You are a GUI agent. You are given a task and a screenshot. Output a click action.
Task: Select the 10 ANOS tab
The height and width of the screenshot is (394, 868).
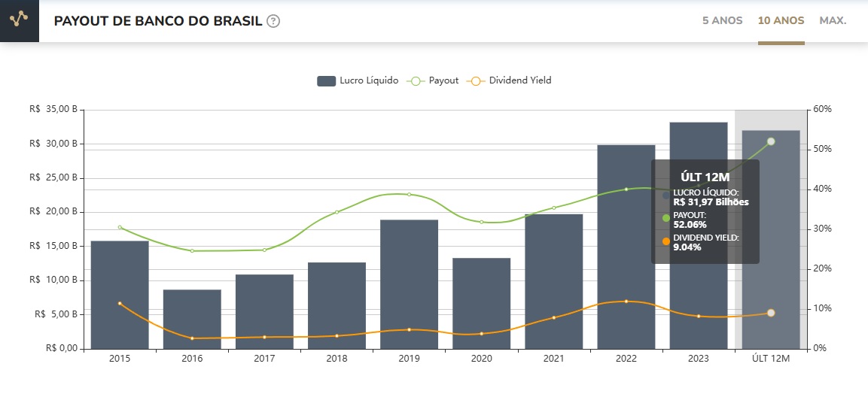tap(781, 21)
